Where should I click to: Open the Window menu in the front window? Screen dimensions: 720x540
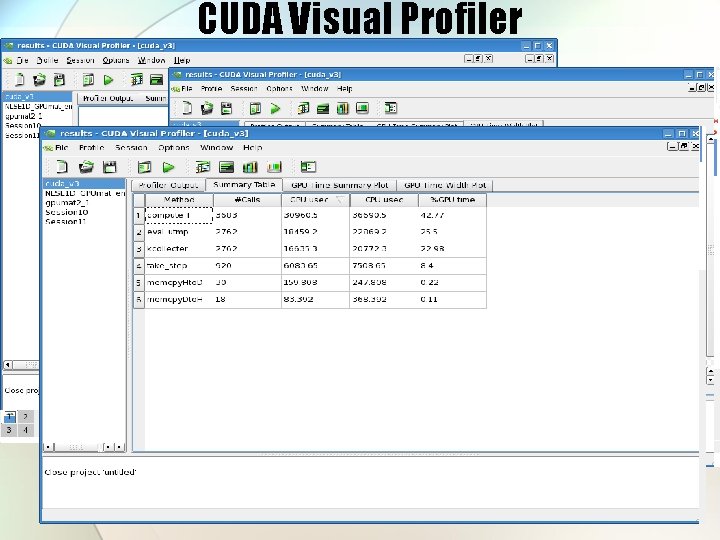point(217,148)
